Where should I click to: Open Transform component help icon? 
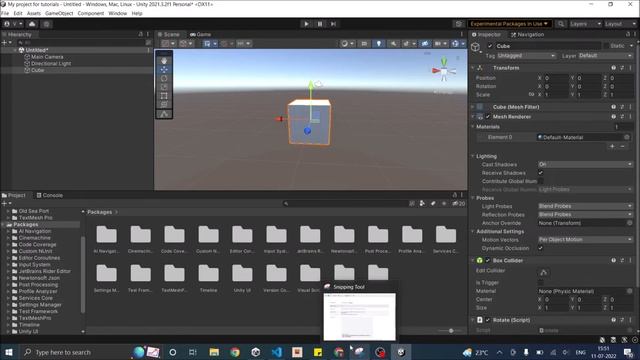[x=613, y=68]
